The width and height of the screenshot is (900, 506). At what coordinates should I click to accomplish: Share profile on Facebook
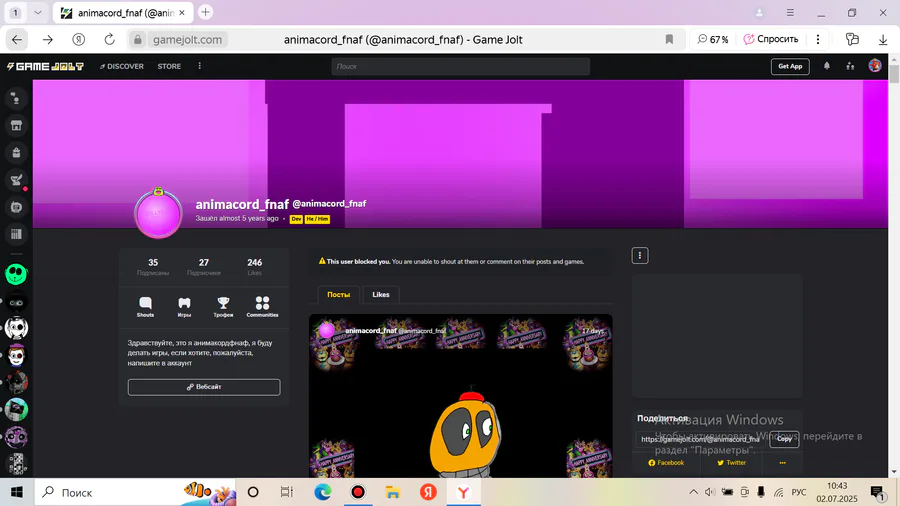click(666, 462)
